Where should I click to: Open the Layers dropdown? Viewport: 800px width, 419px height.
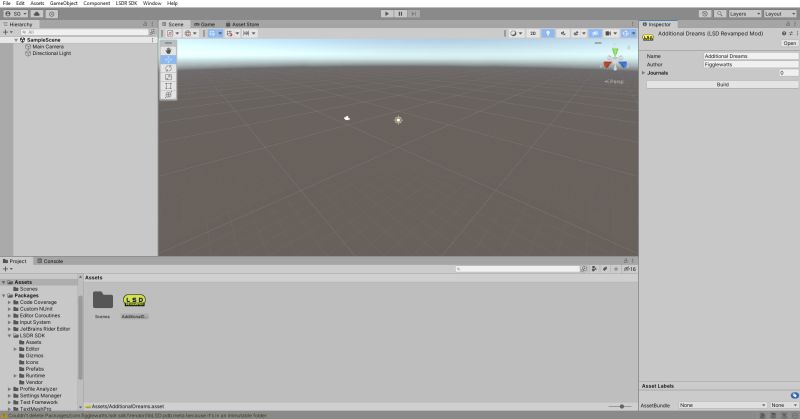click(x=745, y=14)
